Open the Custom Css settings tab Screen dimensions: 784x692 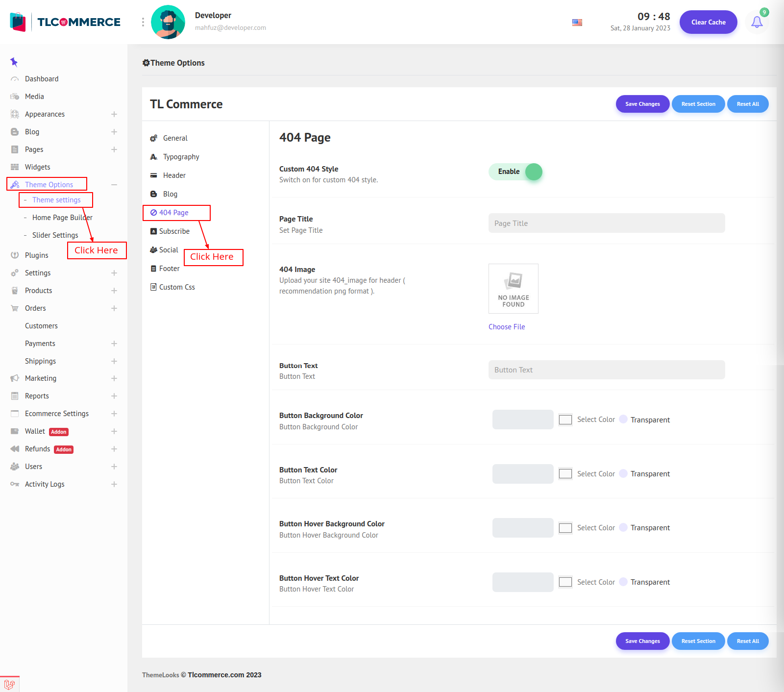[177, 287]
